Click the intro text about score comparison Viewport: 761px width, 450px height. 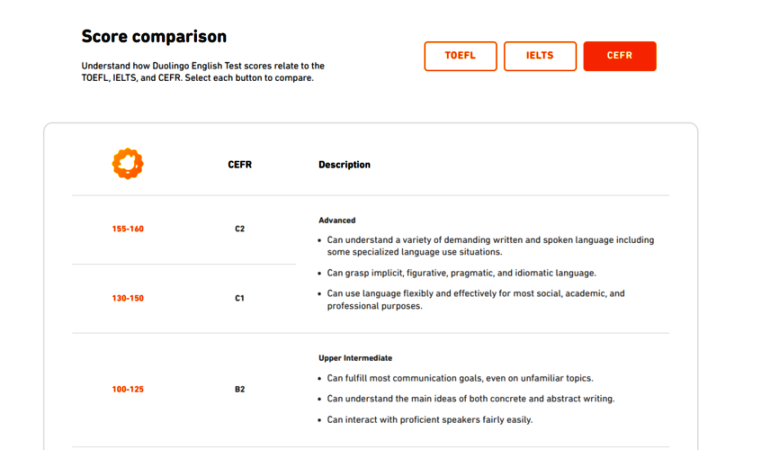click(x=203, y=72)
